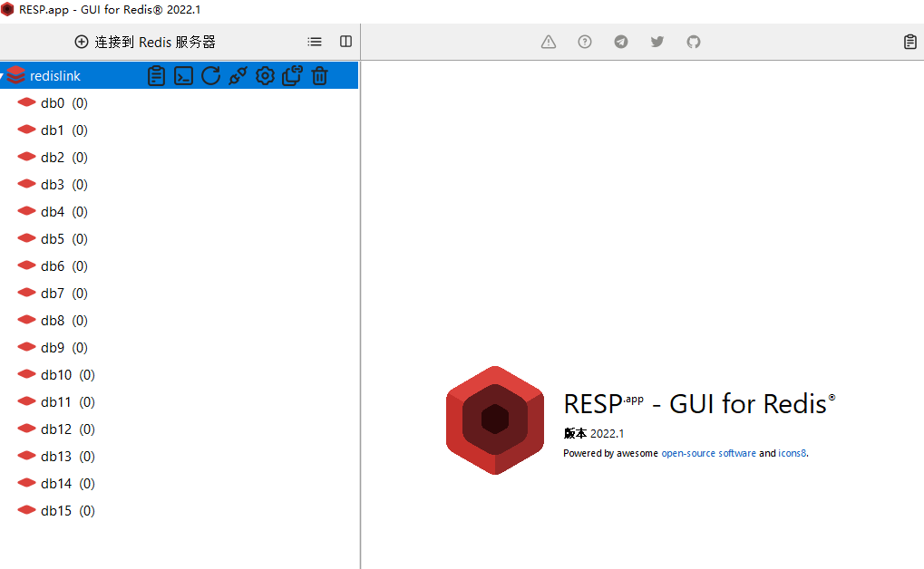Screen dimensions: 924x569
Task: Reload the redislink connection
Action: [211, 76]
